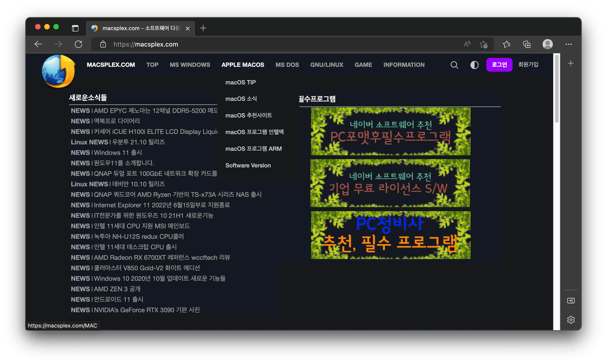Open 윈도우11를 소개합니다 news item

pos(124,163)
